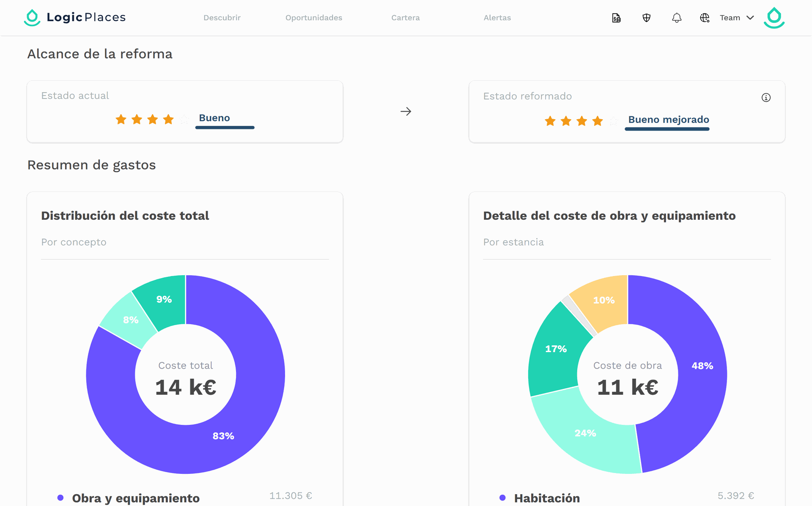Viewport: 812px width, 506px height.
Task: Click the fourth star in Estado actual
Action: tap(168, 120)
